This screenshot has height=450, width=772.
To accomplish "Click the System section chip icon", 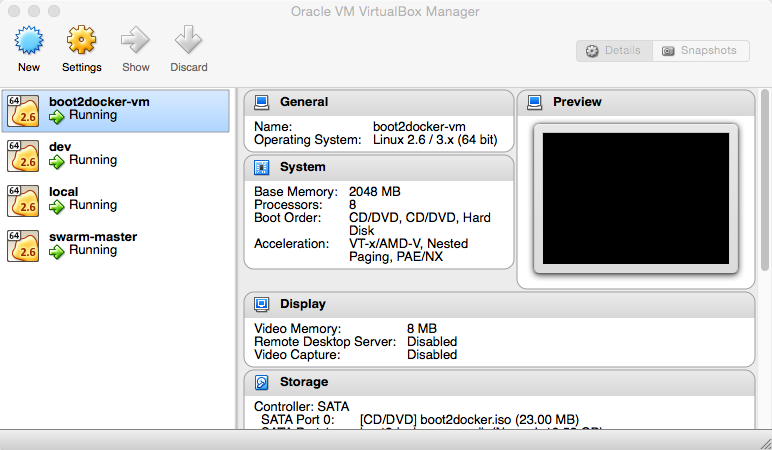I will coord(262,167).
